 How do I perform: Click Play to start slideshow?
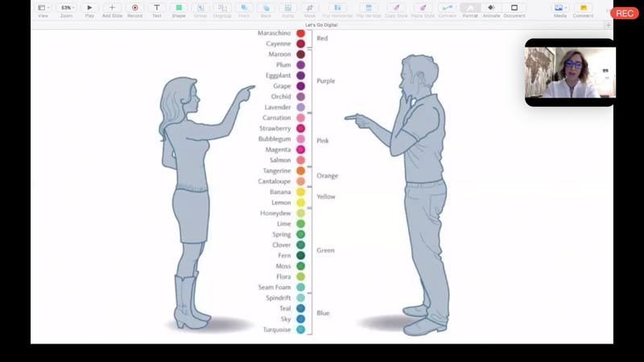point(89,8)
